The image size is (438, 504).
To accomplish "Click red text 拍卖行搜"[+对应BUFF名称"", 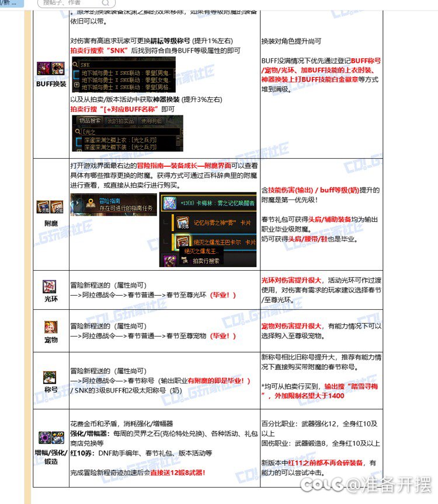I will 114,109.
